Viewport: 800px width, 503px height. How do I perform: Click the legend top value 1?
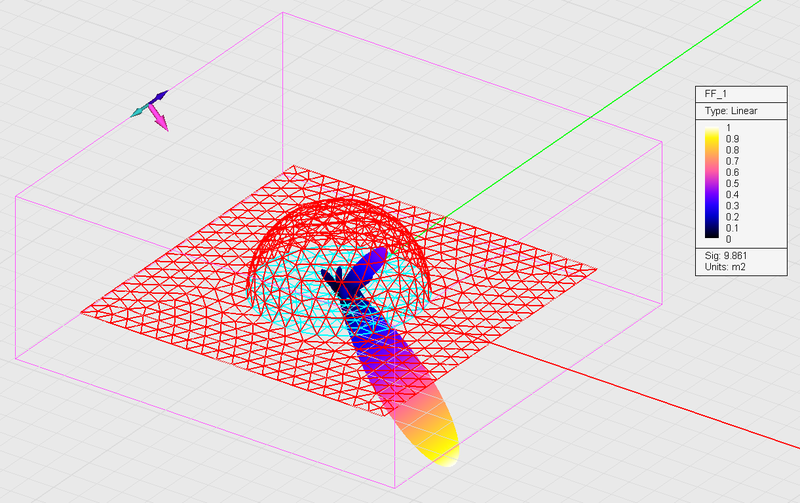pyautogui.click(x=728, y=128)
